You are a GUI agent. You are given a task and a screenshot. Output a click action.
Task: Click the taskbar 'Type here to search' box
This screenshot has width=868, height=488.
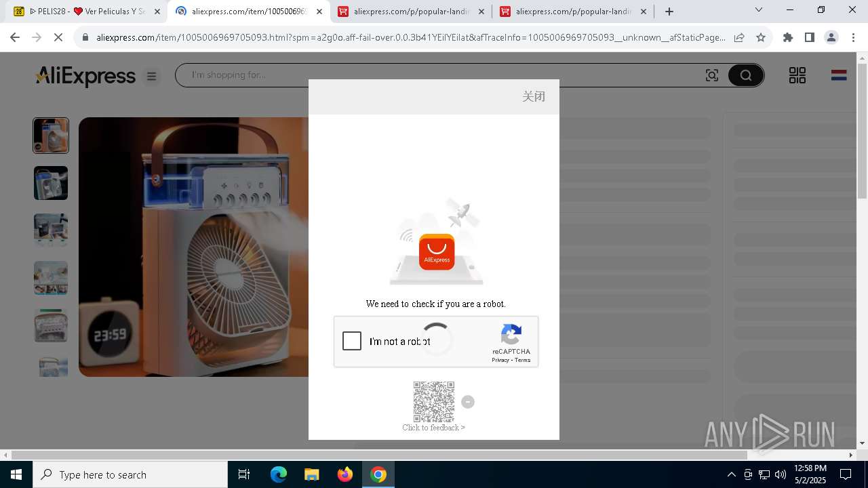tap(130, 474)
